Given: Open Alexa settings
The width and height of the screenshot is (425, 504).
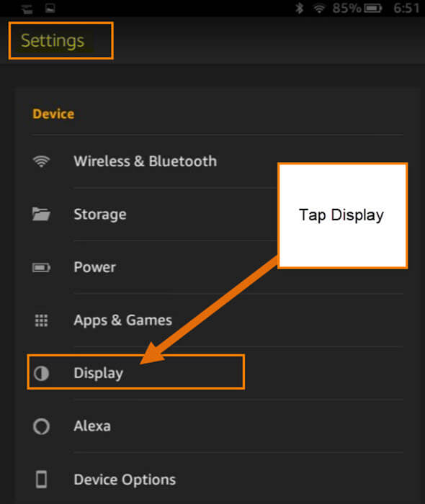Looking at the screenshot, I should [x=218, y=426].
